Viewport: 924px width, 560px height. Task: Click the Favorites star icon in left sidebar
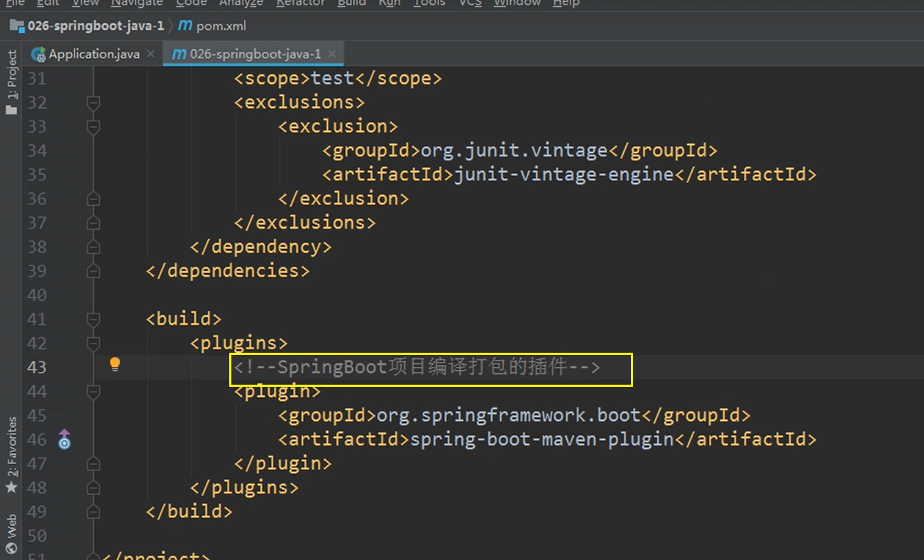[11, 488]
